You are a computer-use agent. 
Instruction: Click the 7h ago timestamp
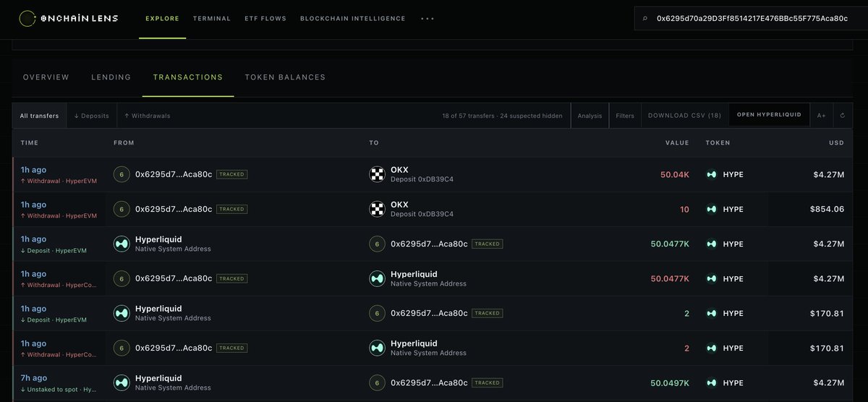coord(34,378)
